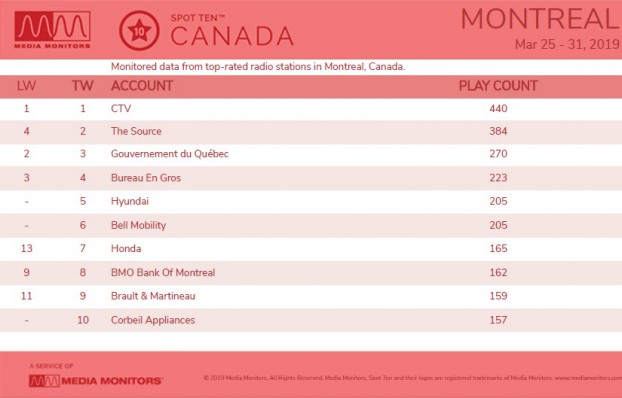
Task: Click the Media Monitors waveform logo
Action: [x=52, y=29]
